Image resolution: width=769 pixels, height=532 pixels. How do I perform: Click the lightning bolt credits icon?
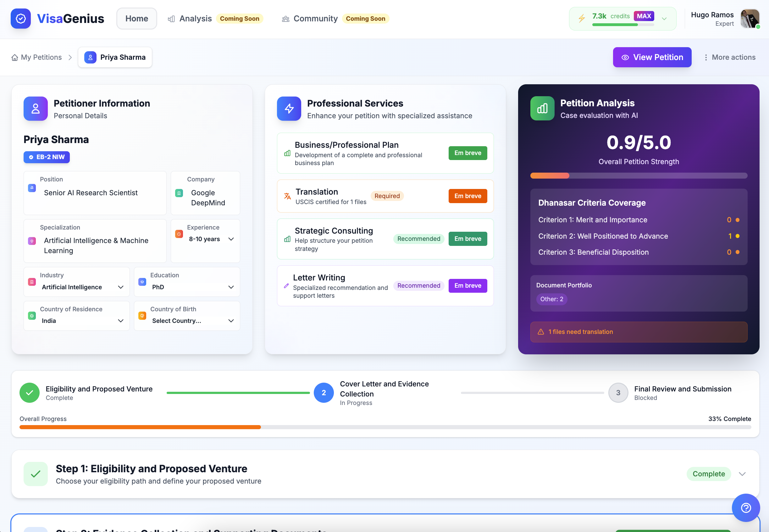click(x=582, y=18)
